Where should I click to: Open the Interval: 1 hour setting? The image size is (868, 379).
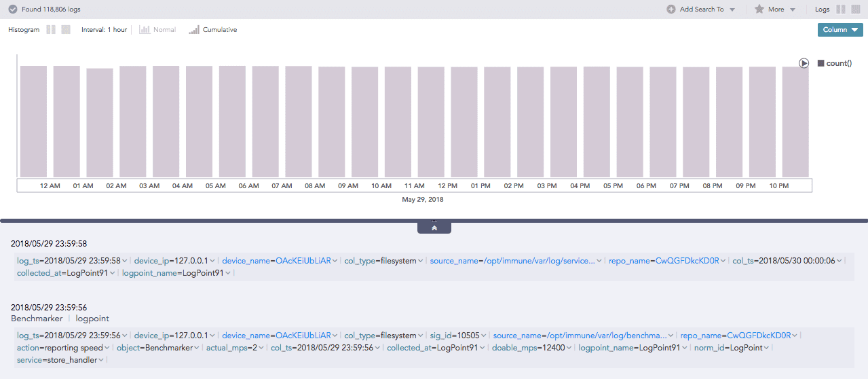pos(104,30)
